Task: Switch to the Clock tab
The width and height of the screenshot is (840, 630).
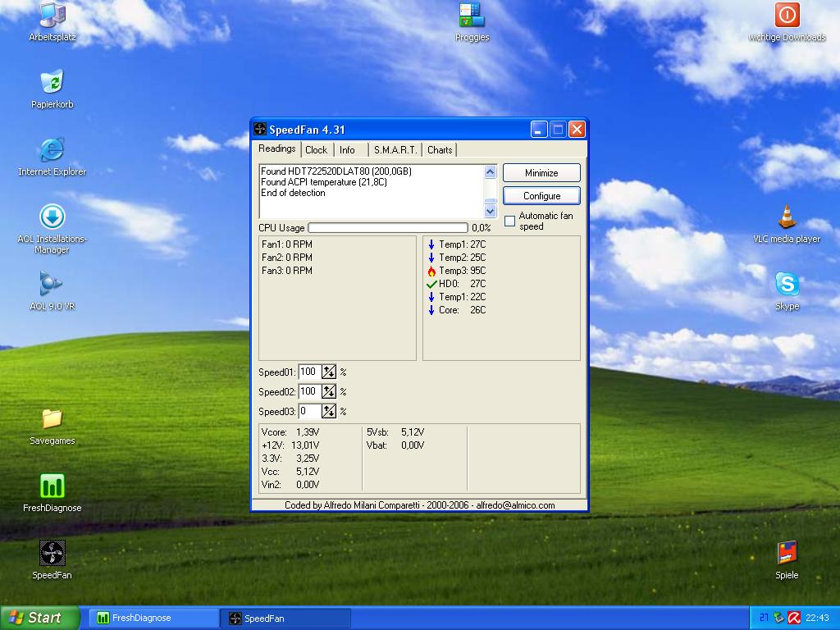Action: pos(316,150)
